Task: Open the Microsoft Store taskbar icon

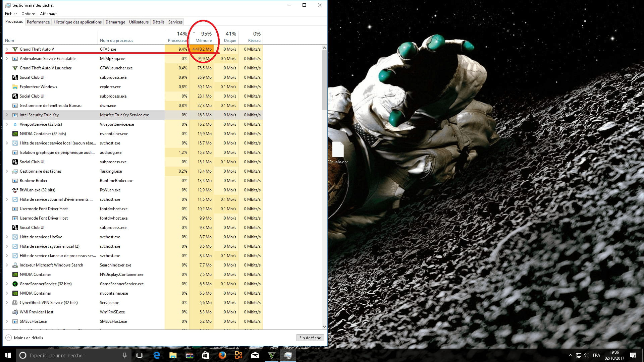Action: (x=206, y=355)
